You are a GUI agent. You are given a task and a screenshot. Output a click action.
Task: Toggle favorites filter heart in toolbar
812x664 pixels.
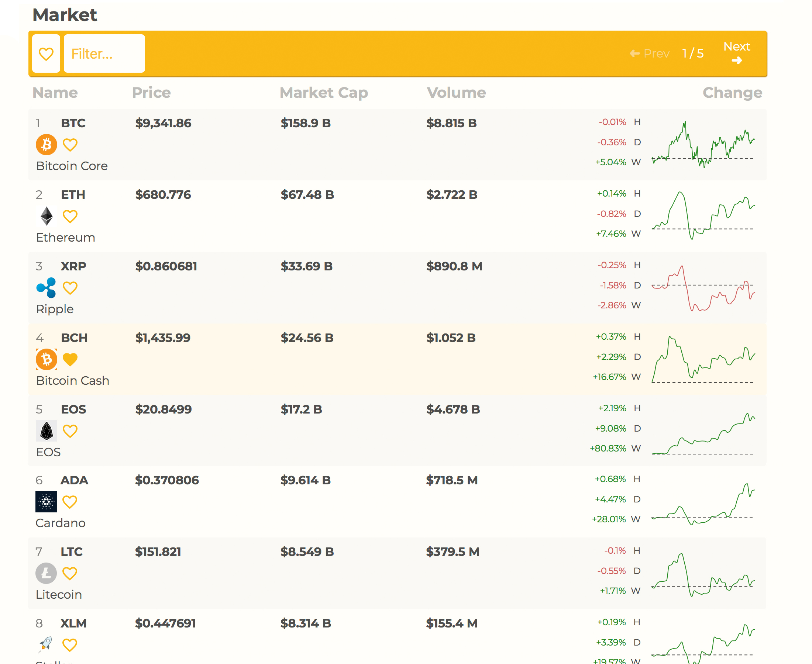(x=46, y=53)
